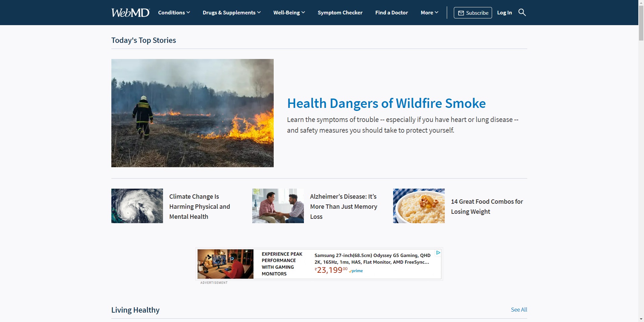Open Health Dangers of Wildfire Smoke headline
Image resolution: width=644 pixels, height=322 pixels.
(386, 104)
